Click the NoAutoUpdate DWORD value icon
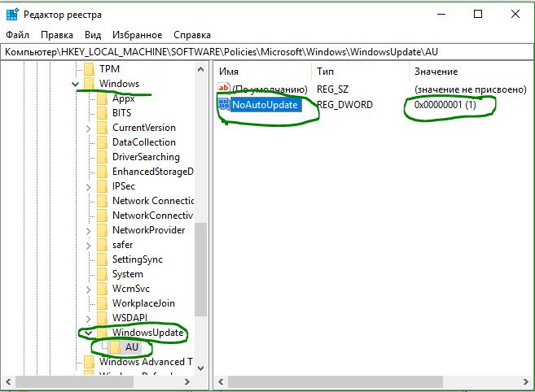This screenshot has height=392, width=535. coord(224,104)
